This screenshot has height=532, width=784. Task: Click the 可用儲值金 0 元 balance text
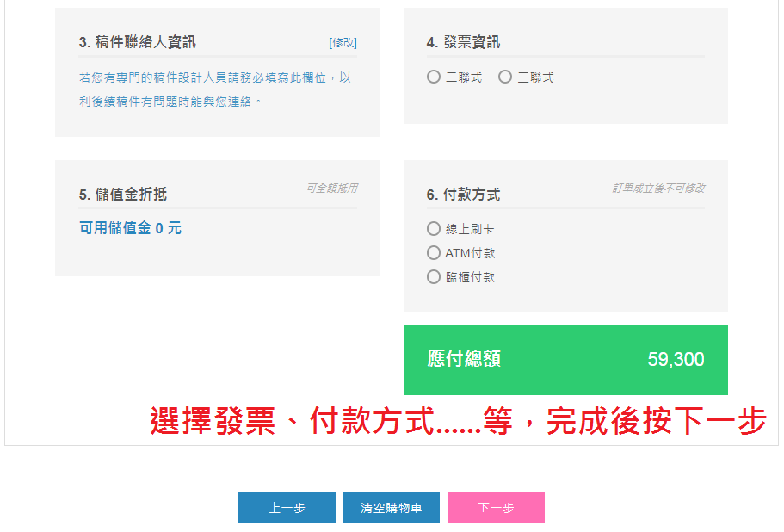(x=130, y=228)
